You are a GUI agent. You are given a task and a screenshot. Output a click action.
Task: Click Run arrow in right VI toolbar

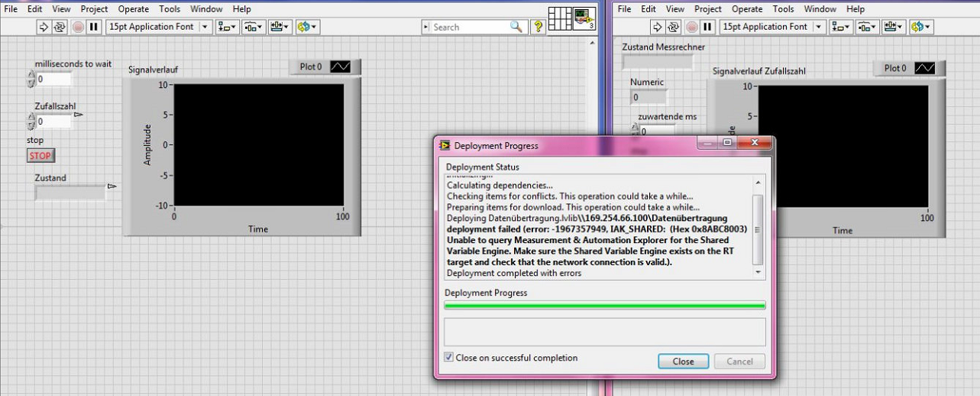pyautogui.click(x=658, y=27)
